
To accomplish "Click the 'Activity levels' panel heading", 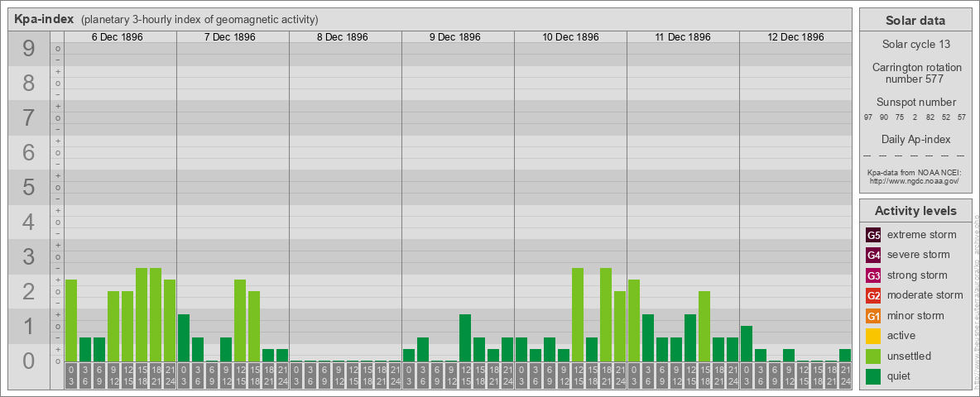I will (915, 211).
